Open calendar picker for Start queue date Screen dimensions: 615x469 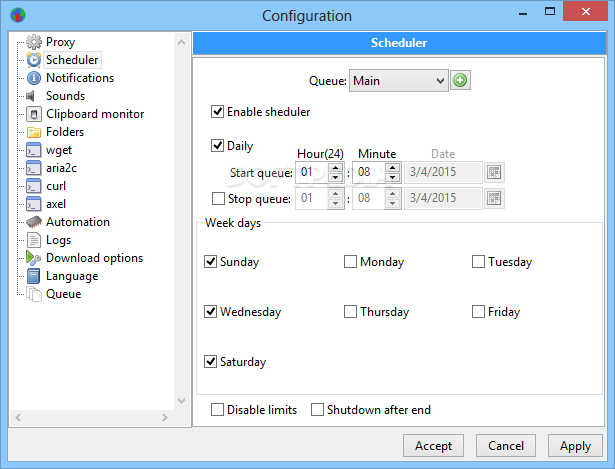coord(494,172)
